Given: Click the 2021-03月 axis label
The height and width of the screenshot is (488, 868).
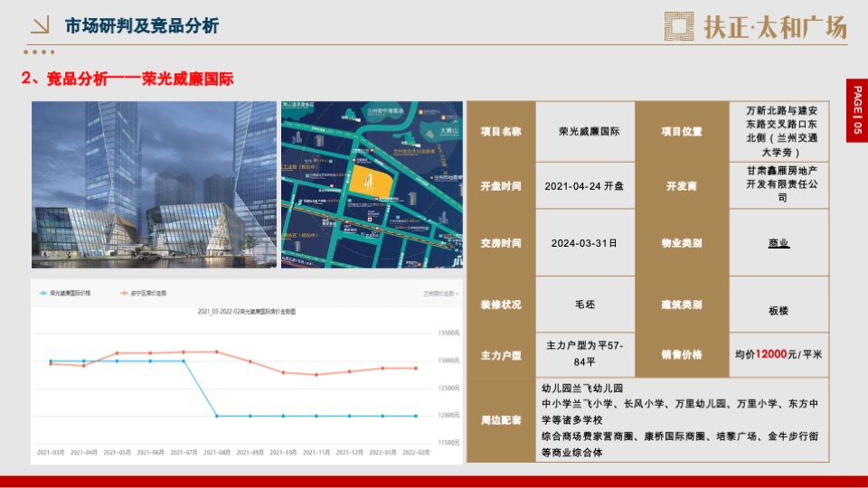Looking at the screenshot, I should tap(51, 452).
